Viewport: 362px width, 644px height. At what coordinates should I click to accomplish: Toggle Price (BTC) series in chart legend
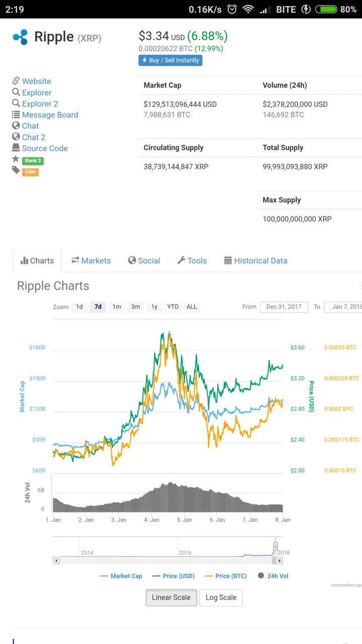[x=225, y=576]
